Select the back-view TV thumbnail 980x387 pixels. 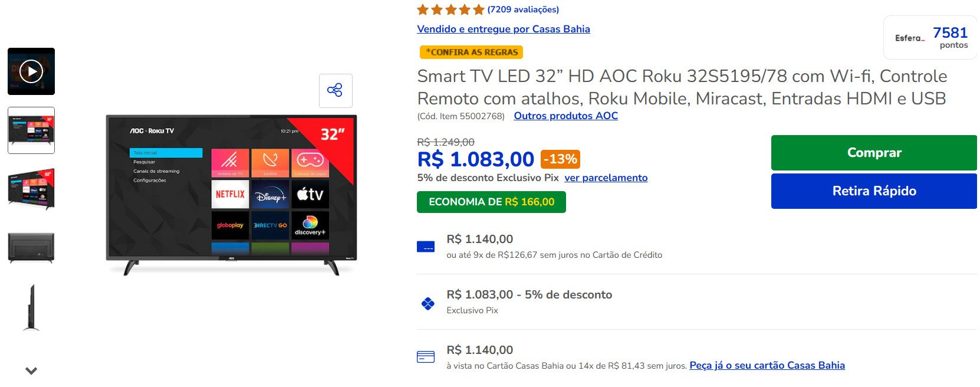click(31, 248)
